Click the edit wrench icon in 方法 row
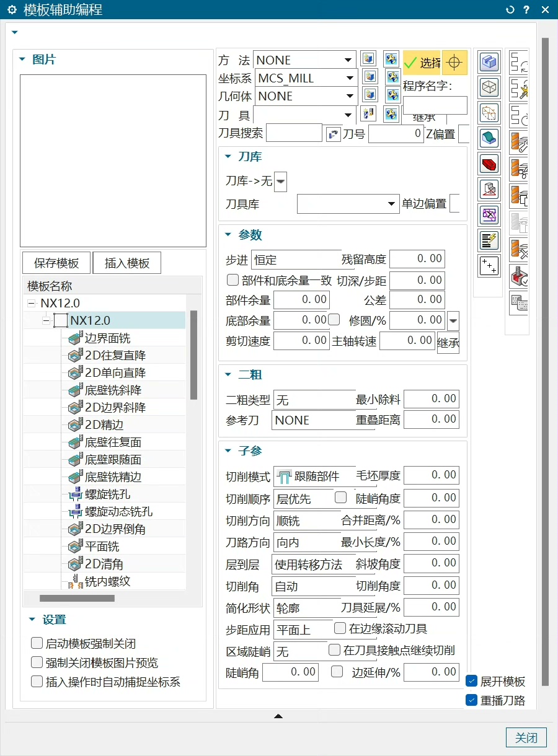 tap(391, 59)
